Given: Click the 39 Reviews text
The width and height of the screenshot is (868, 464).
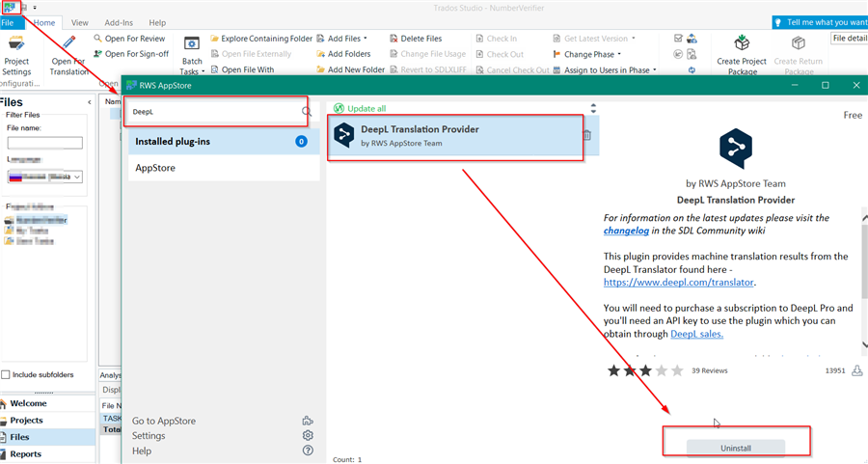Looking at the screenshot, I should [x=710, y=371].
